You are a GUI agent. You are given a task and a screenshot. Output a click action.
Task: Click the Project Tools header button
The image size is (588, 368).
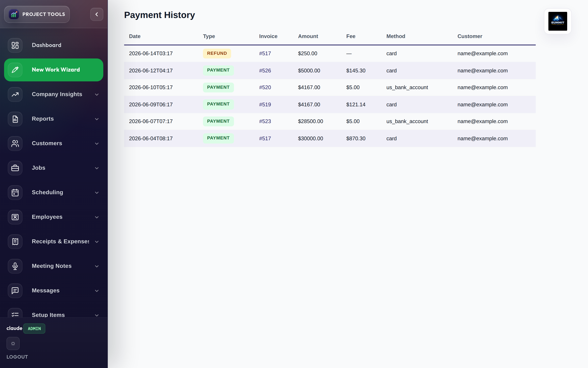[37, 14]
